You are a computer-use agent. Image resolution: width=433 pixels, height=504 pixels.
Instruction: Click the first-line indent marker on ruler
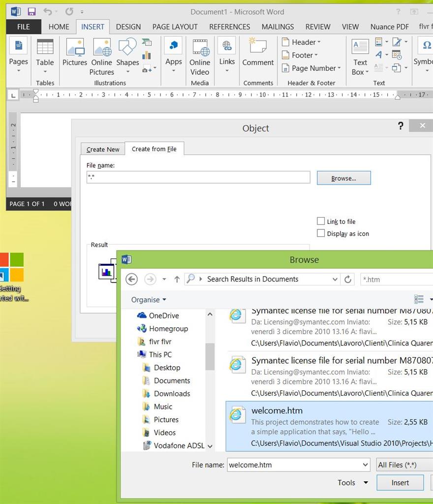tap(35, 92)
